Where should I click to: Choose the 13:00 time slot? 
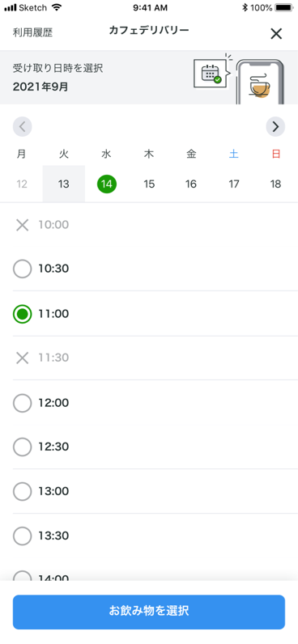(22, 492)
